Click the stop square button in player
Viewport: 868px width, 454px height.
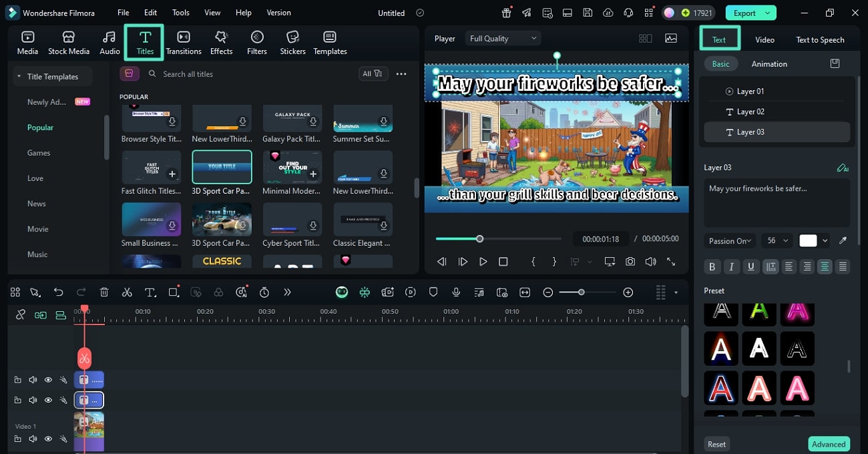click(x=503, y=262)
